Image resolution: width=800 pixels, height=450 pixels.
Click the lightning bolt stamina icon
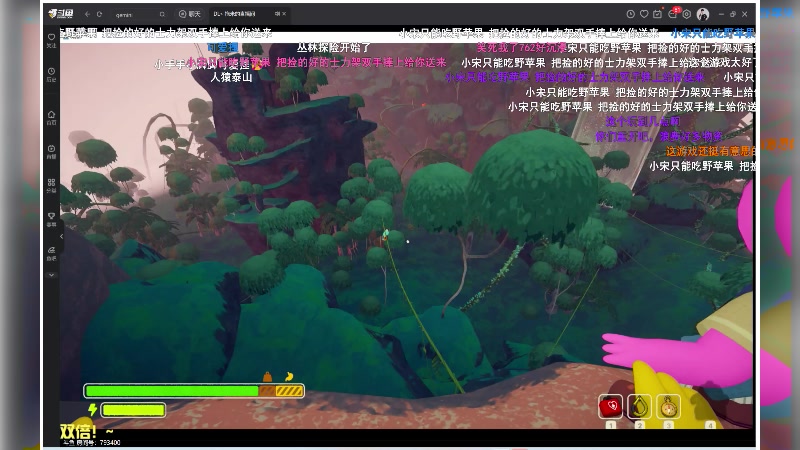(x=92, y=409)
